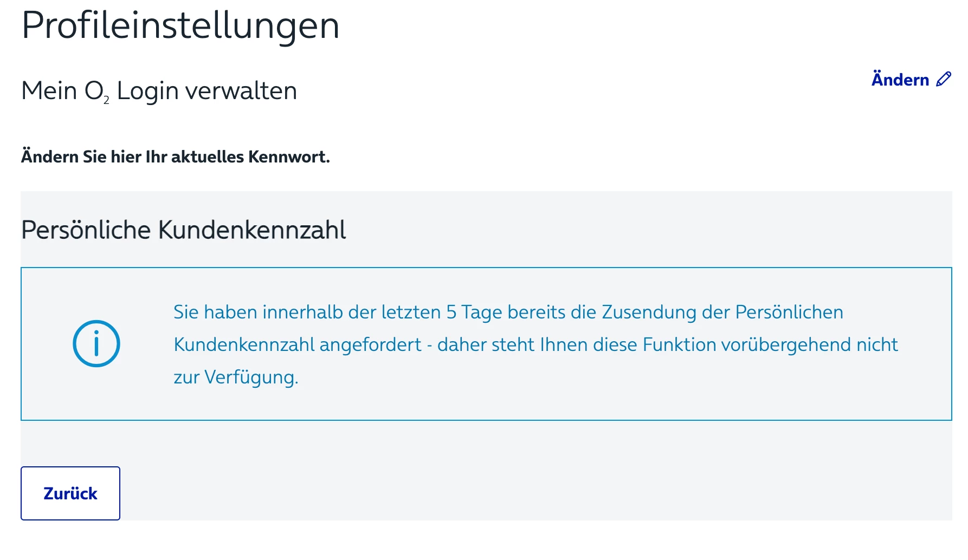Click the blue info circle icon
Image resolution: width=968 pixels, height=560 pixels.
tap(96, 344)
